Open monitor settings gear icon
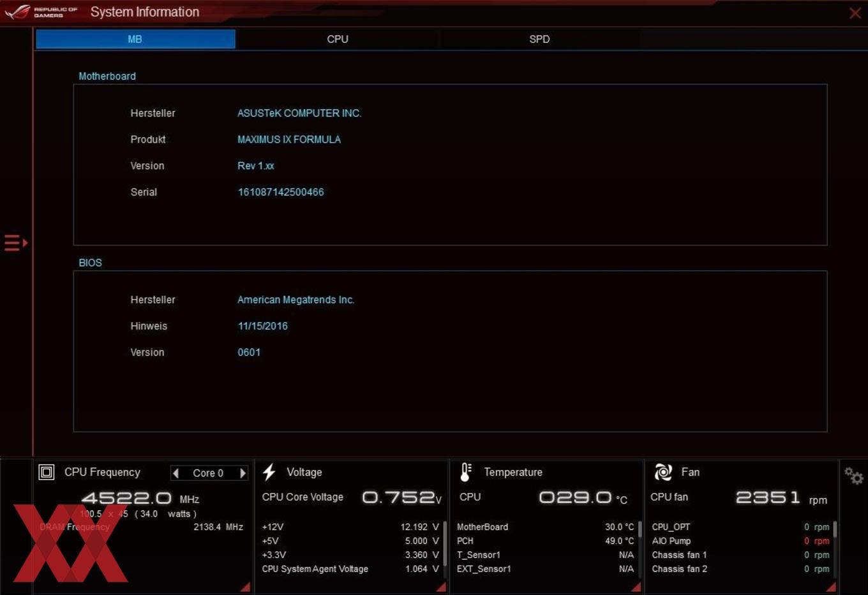Image resolution: width=868 pixels, height=595 pixels. (x=853, y=476)
